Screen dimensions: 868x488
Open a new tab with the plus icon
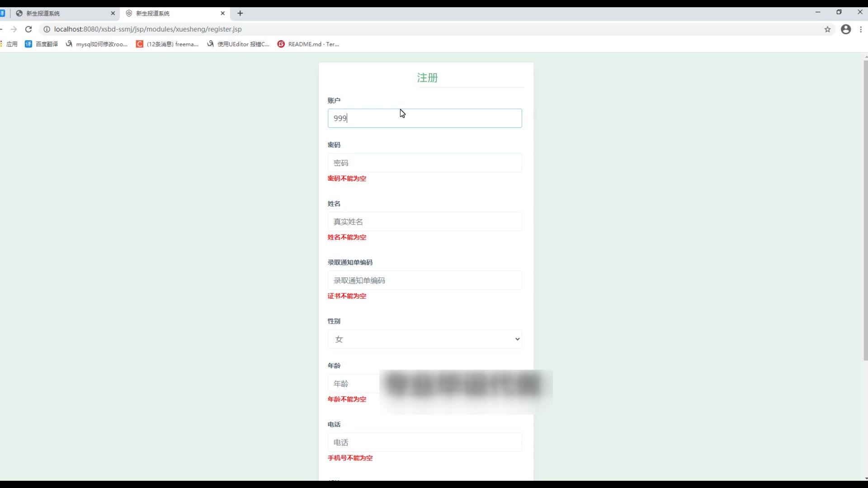pyautogui.click(x=240, y=14)
